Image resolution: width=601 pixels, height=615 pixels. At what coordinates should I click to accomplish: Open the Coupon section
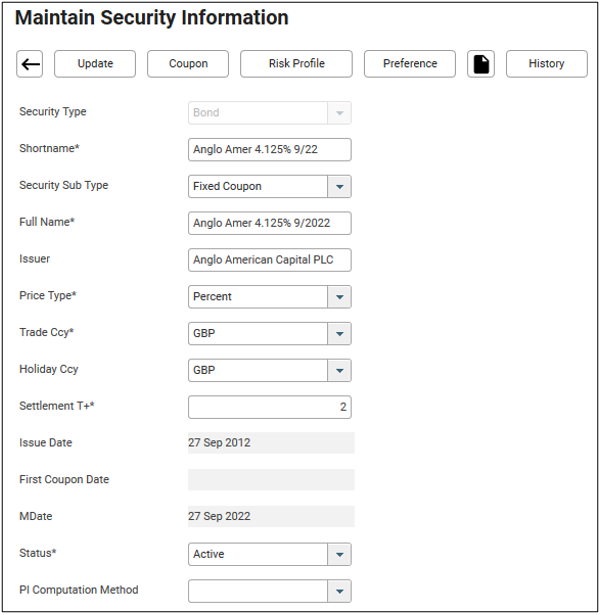(188, 64)
